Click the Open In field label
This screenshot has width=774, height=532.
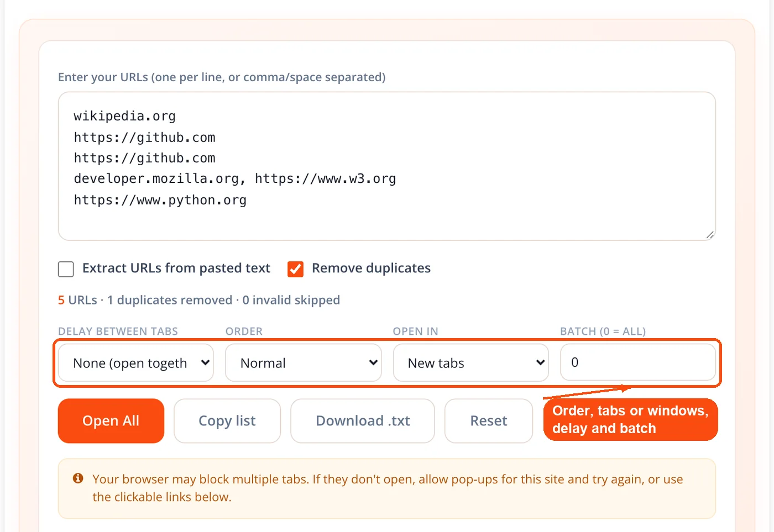[416, 331]
